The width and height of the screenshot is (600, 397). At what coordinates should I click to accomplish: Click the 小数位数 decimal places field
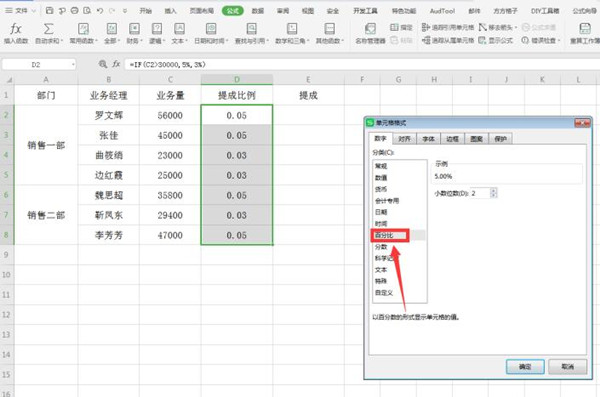[481, 193]
